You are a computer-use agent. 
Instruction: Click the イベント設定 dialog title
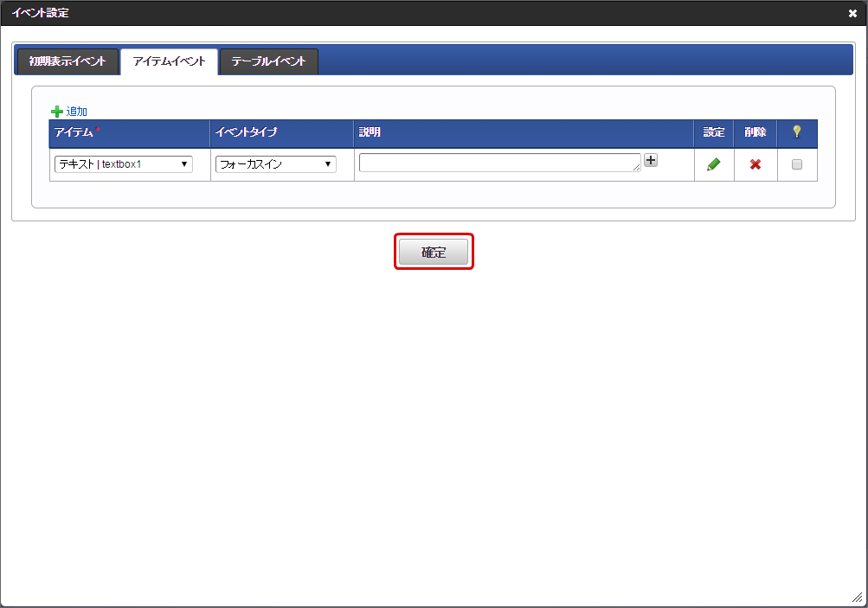[41, 13]
